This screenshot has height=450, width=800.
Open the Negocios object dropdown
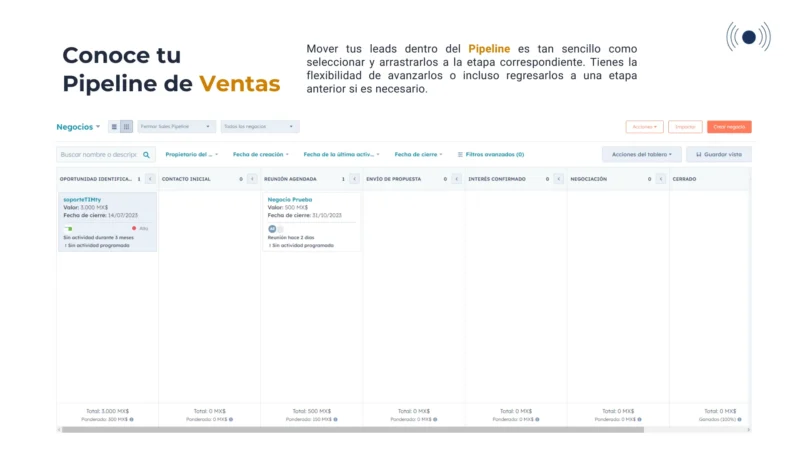pyautogui.click(x=78, y=127)
